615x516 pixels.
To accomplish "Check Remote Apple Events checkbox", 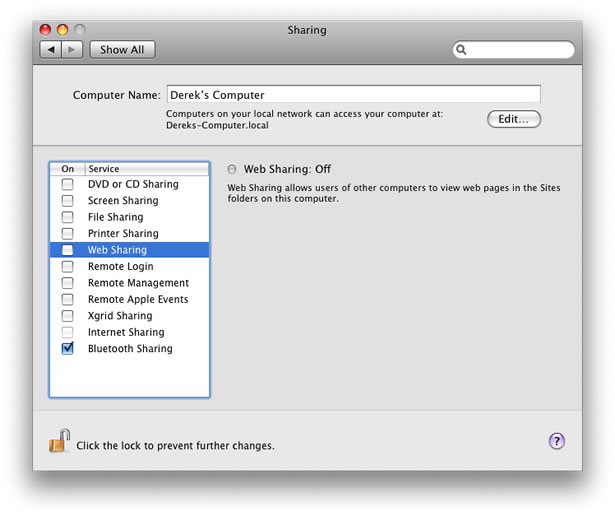I will click(67, 299).
